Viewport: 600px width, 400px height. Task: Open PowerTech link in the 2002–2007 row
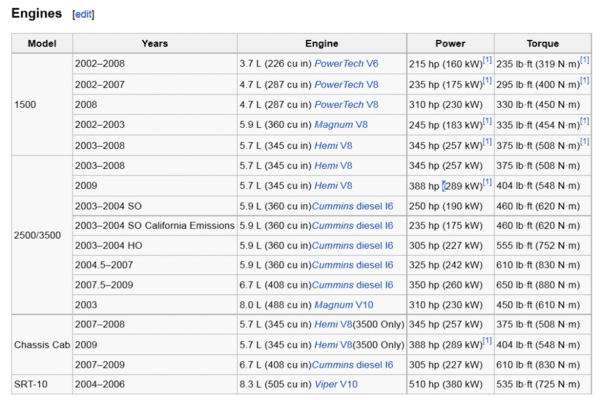339,84
